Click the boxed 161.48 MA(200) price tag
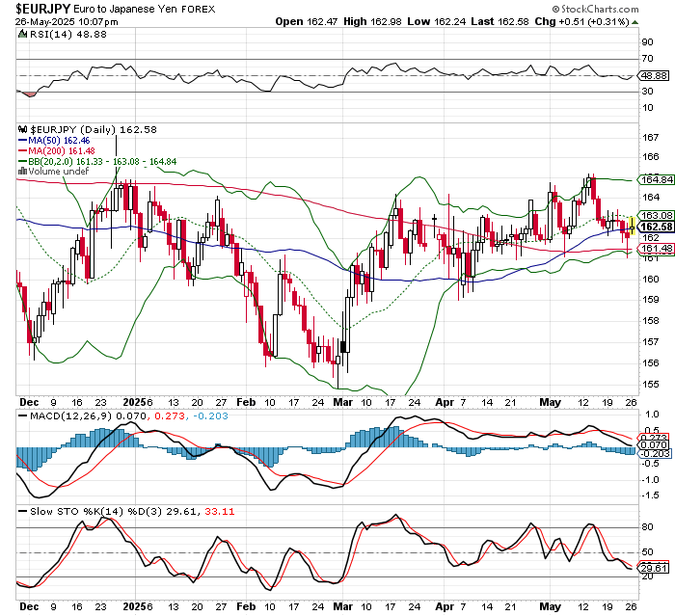The image size is (675, 616). (657, 249)
